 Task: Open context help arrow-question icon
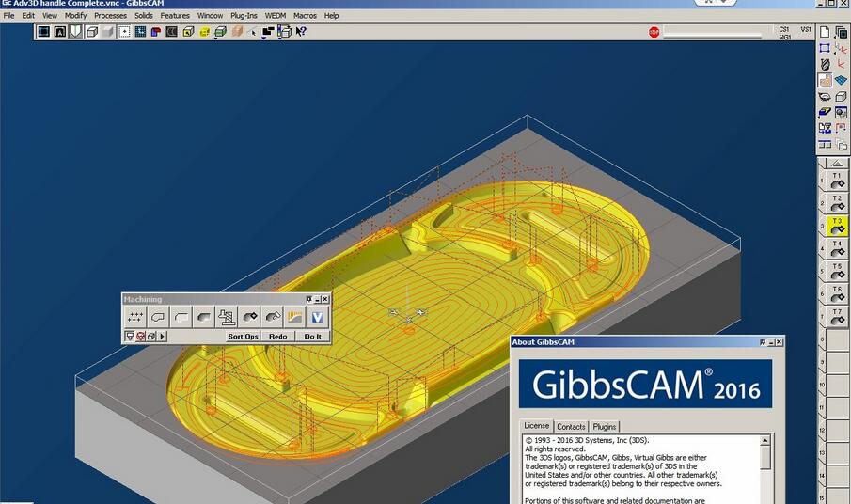[x=300, y=31]
